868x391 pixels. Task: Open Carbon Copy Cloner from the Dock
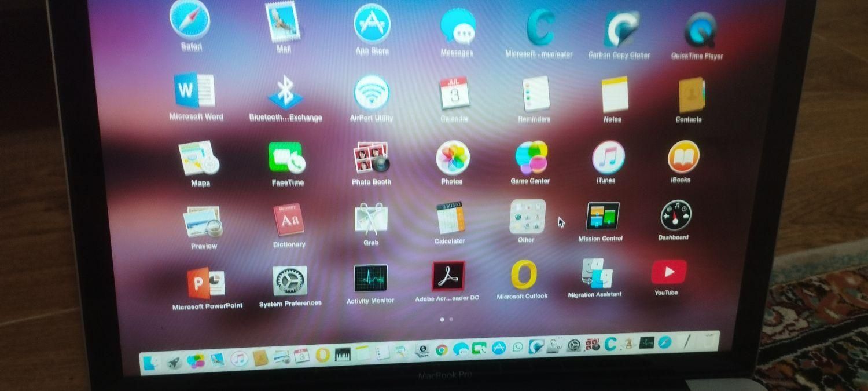click(536, 346)
